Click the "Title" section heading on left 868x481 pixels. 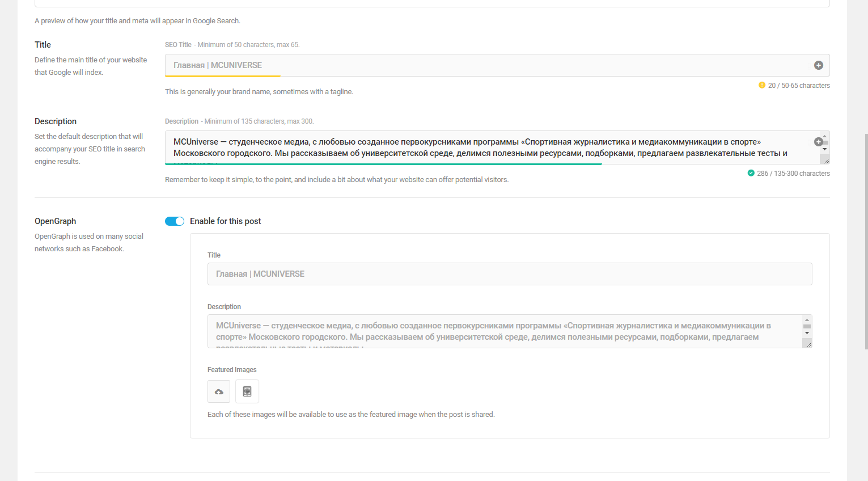(43, 45)
